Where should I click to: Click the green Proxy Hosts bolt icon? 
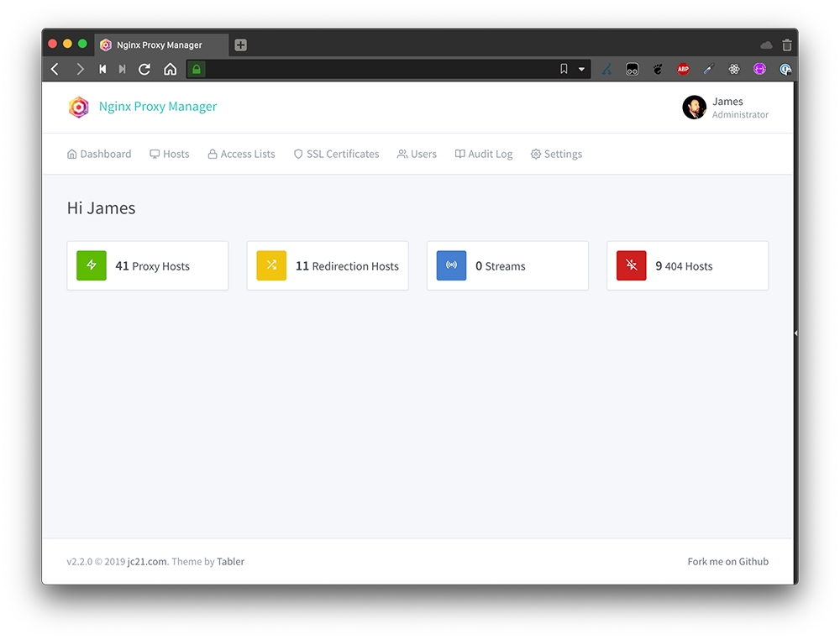pos(92,265)
